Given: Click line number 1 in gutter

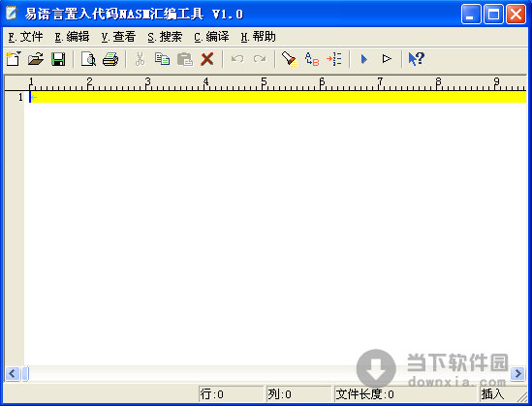Looking at the screenshot, I should (20, 97).
